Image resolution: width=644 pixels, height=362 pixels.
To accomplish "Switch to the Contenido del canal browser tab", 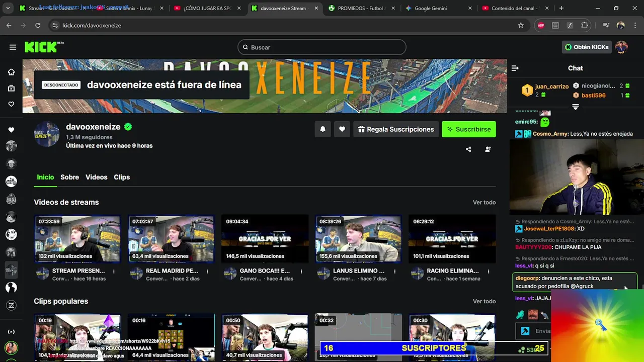I will click(514, 8).
